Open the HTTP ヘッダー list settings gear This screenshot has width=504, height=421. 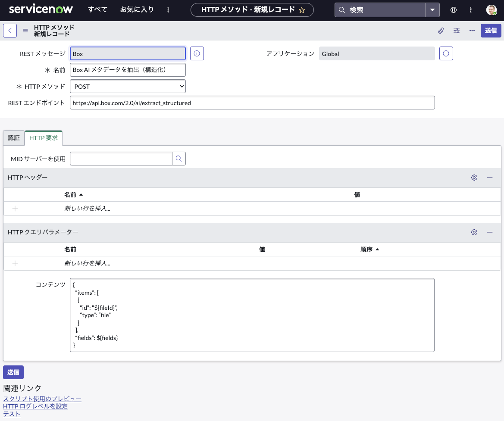tap(474, 178)
